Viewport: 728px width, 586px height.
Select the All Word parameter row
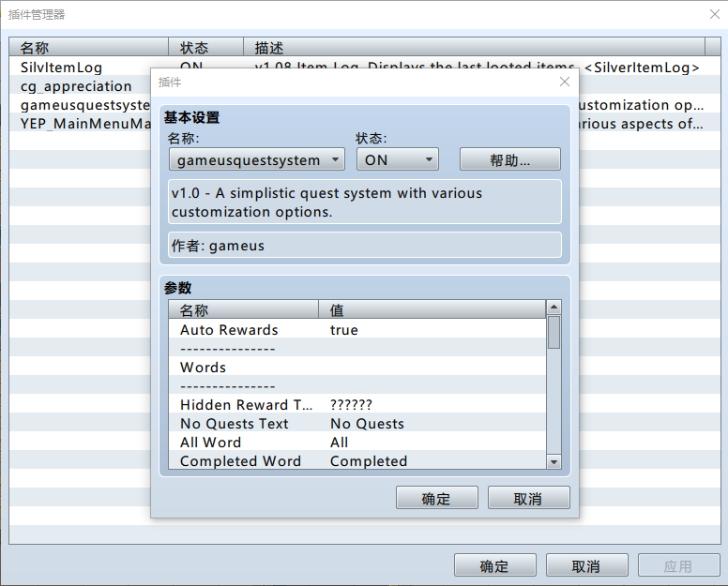click(x=357, y=443)
